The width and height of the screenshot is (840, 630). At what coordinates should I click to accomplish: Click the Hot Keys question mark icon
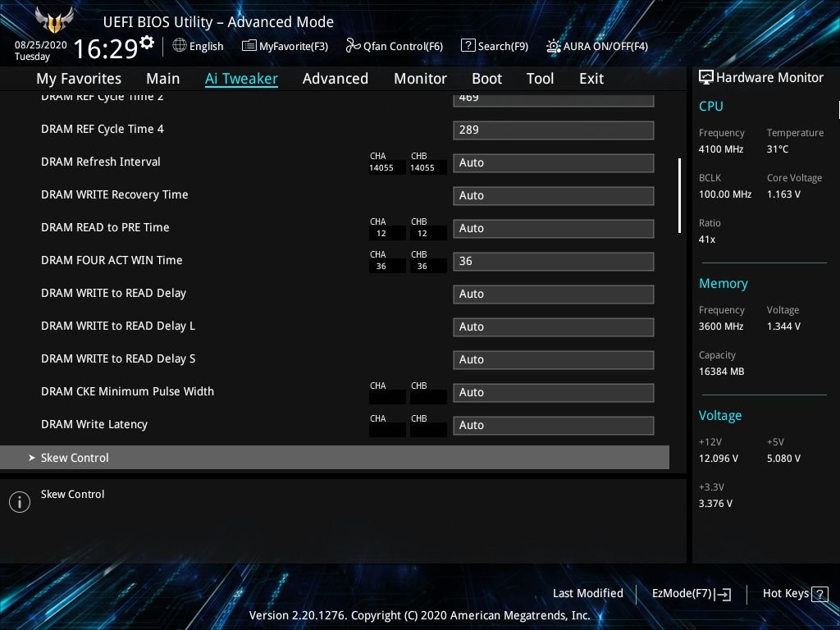tap(819, 594)
